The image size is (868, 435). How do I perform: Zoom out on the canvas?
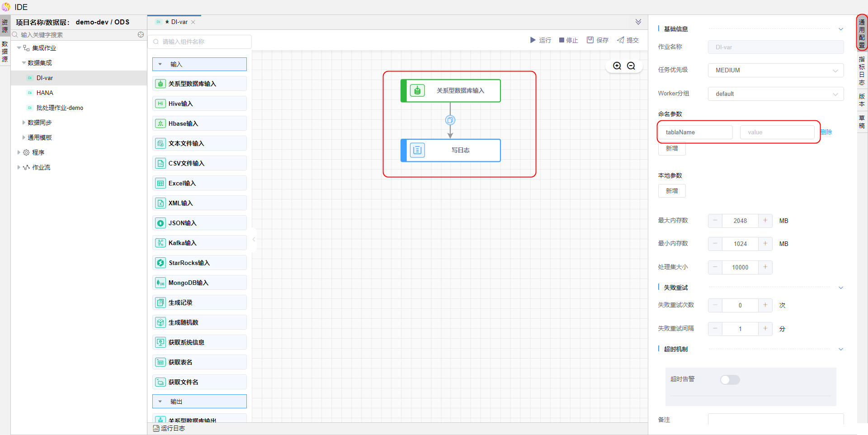[x=631, y=66]
